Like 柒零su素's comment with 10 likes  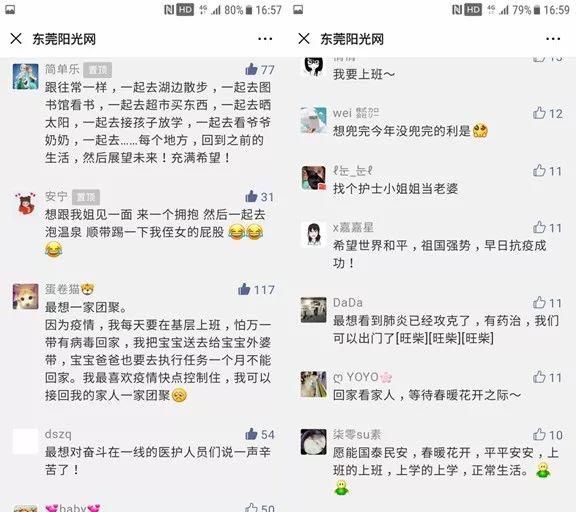click(539, 435)
